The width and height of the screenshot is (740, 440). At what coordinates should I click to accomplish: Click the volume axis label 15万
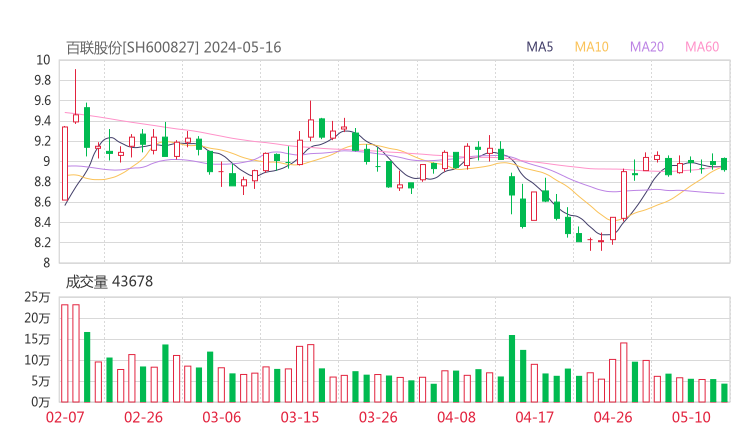[x=37, y=339]
